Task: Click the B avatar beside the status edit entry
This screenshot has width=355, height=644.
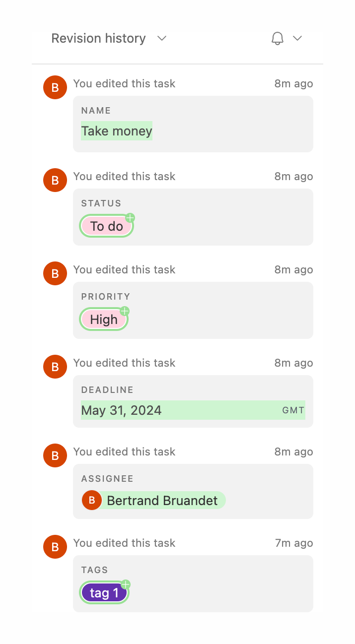Action: (x=55, y=180)
